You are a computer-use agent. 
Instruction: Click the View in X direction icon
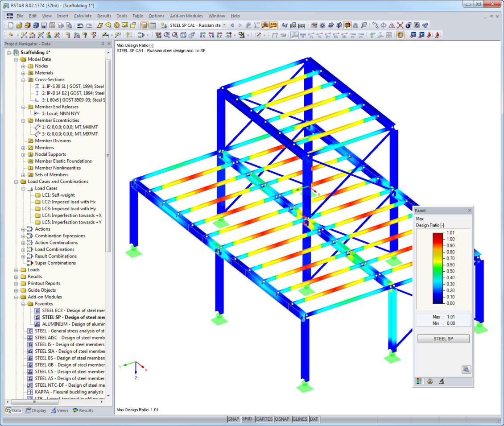[203, 35]
